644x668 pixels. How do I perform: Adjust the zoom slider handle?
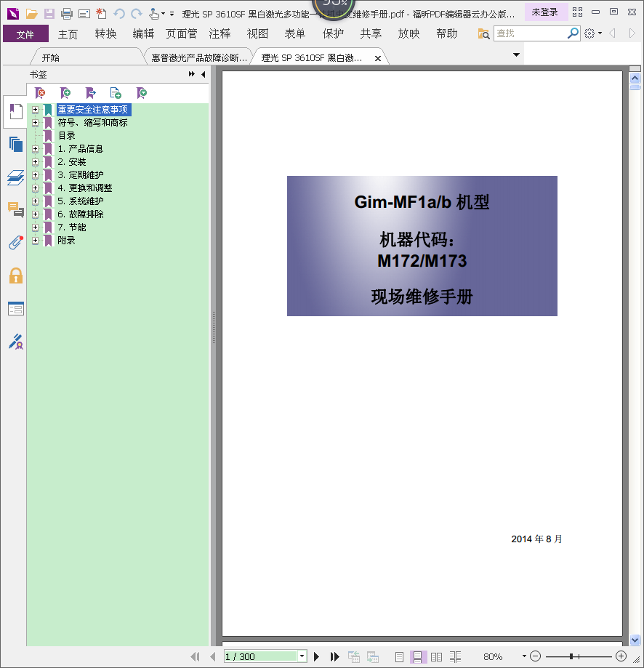571,656
